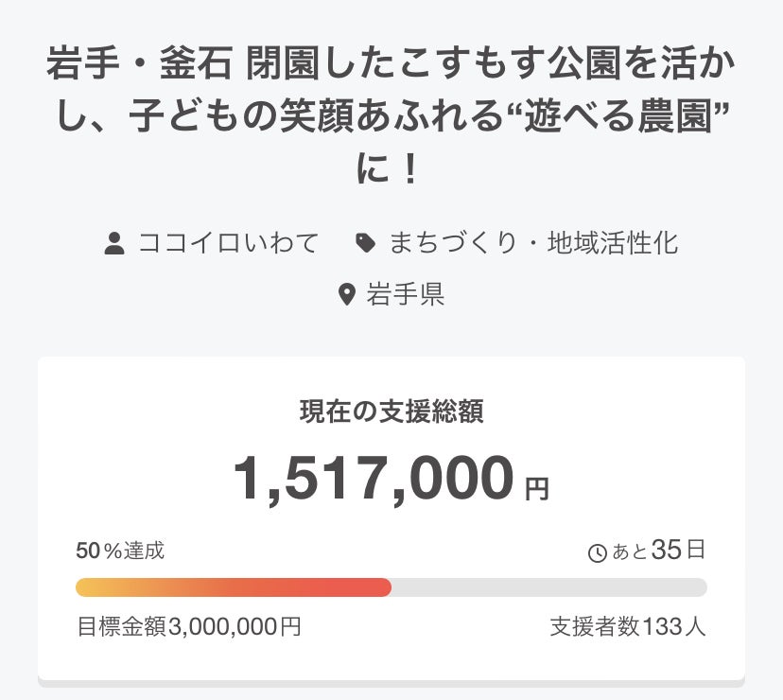Click empty space in the white funding card
Viewport: 783px width, 700px height.
[142, 445]
